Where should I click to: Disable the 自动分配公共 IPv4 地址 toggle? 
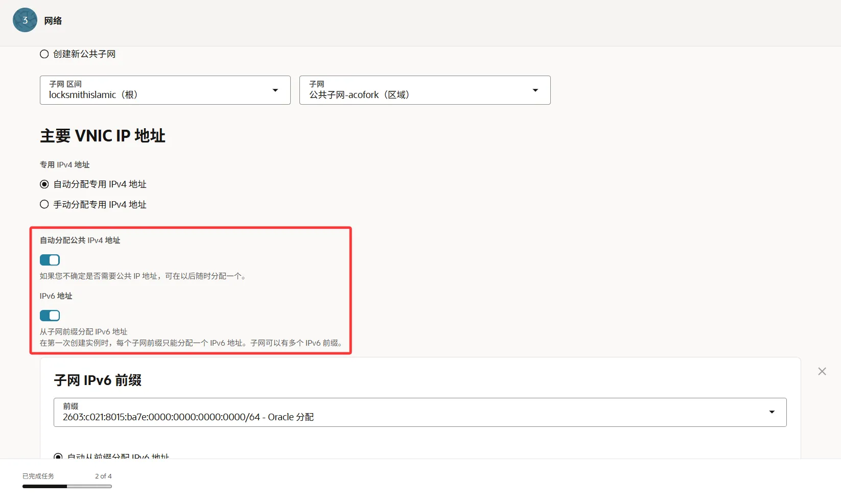tap(50, 260)
